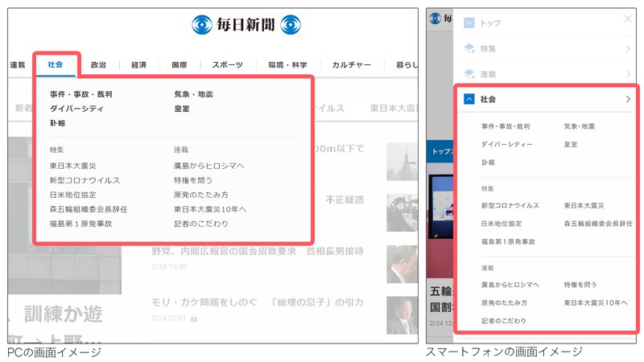Select 訃報 in PC dropdown

pyautogui.click(x=57, y=123)
